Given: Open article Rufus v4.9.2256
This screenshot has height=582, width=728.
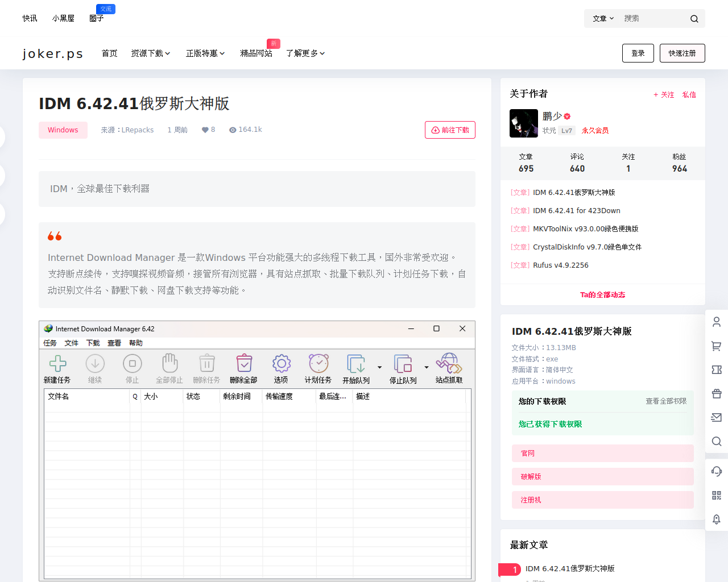Looking at the screenshot, I should pyautogui.click(x=561, y=265).
